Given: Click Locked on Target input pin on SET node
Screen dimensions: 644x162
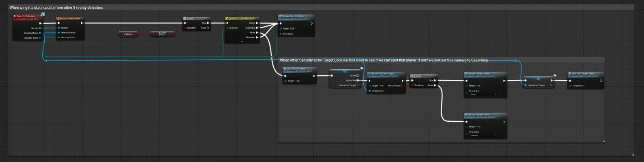Looking at the screenshot, I should (525, 85).
